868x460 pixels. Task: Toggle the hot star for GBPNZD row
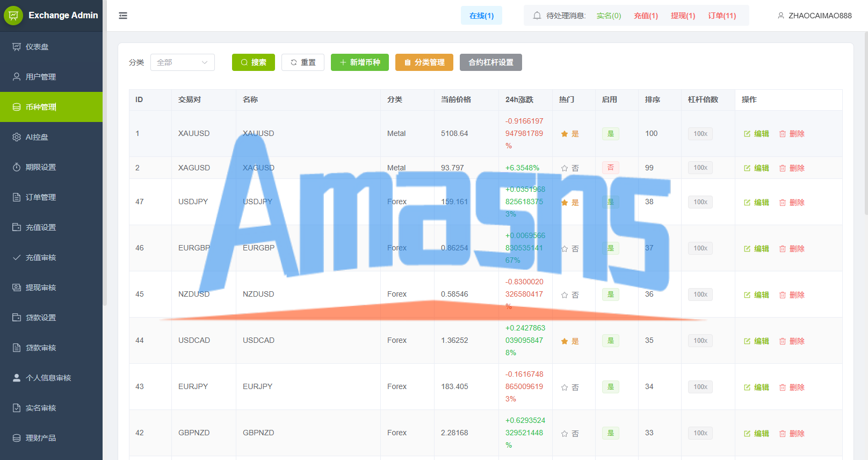(565, 434)
